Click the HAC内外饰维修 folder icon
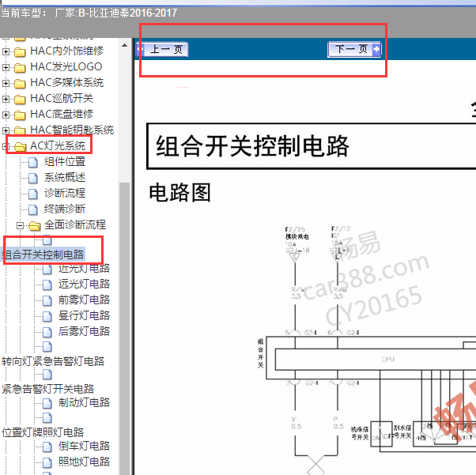 tap(20, 52)
